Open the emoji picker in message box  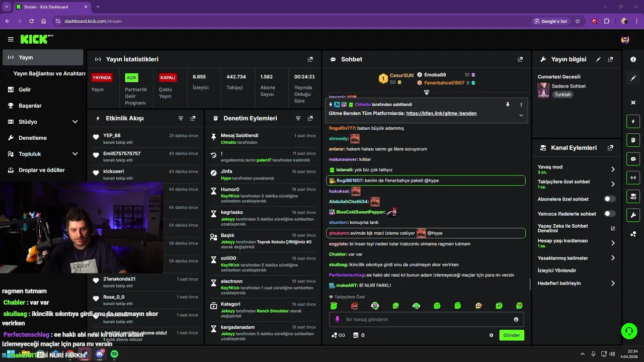tap(516, 319)
